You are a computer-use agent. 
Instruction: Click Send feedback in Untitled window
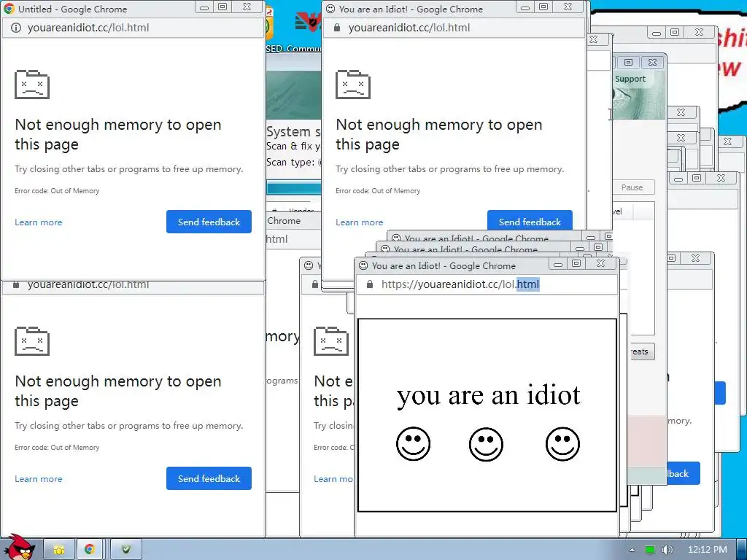tap(209, 222)
